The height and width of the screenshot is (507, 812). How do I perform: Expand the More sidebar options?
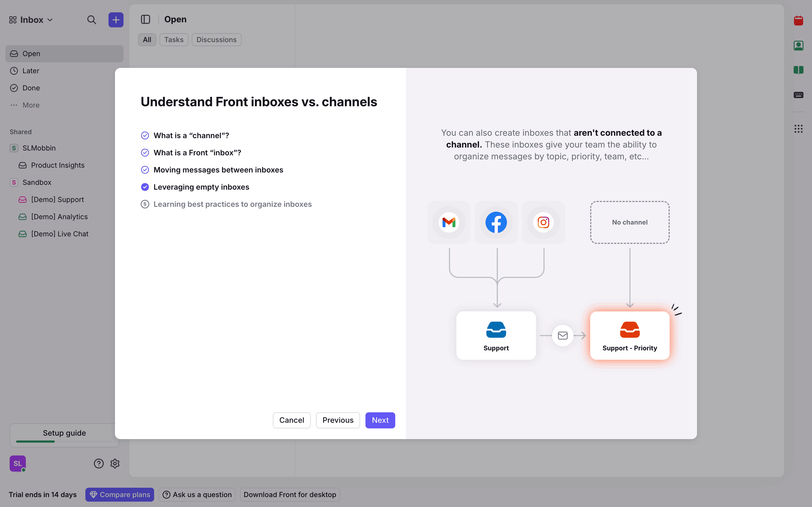pos(31,105)
